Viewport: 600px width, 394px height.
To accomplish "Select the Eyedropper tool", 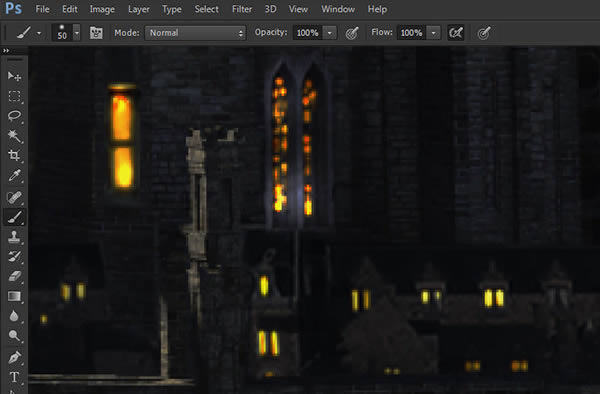I will pyautogui.click(x=14, y=176).
